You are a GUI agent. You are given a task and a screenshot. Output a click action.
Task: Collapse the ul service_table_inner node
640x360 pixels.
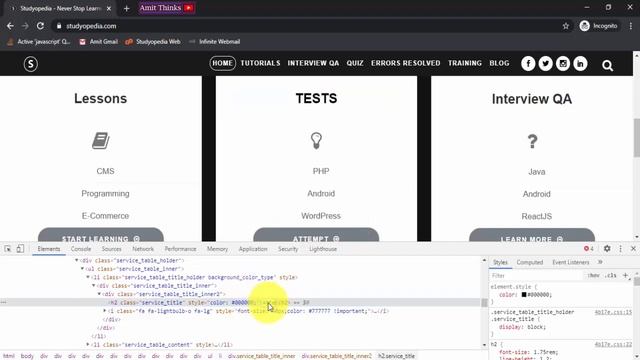coord(82,269)
